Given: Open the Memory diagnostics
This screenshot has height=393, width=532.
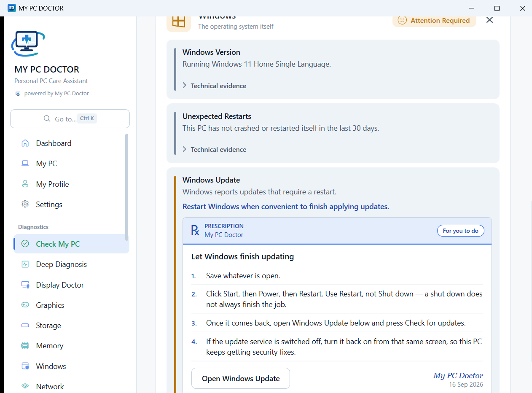Looking at the screenshot, I should [71, 346].
